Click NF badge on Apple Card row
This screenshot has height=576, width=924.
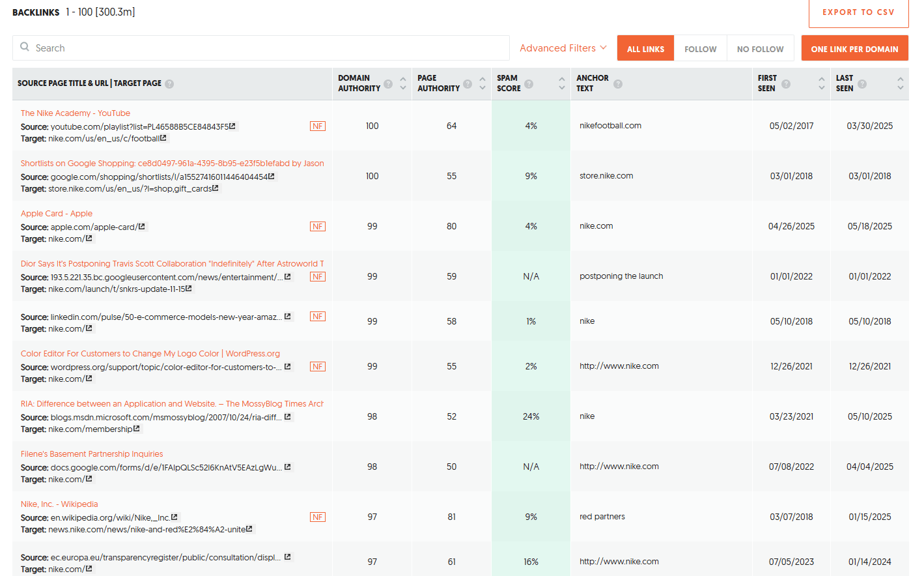[318, 227]
